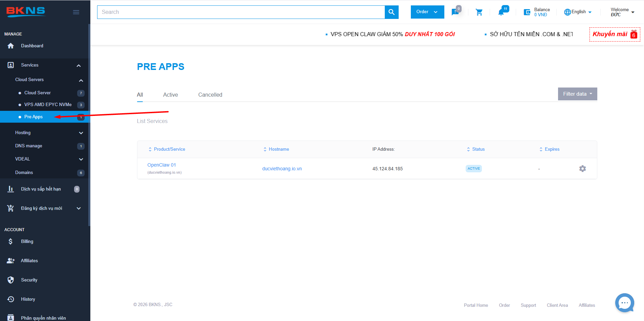Sort by Status column arrows

coord(468,149)
